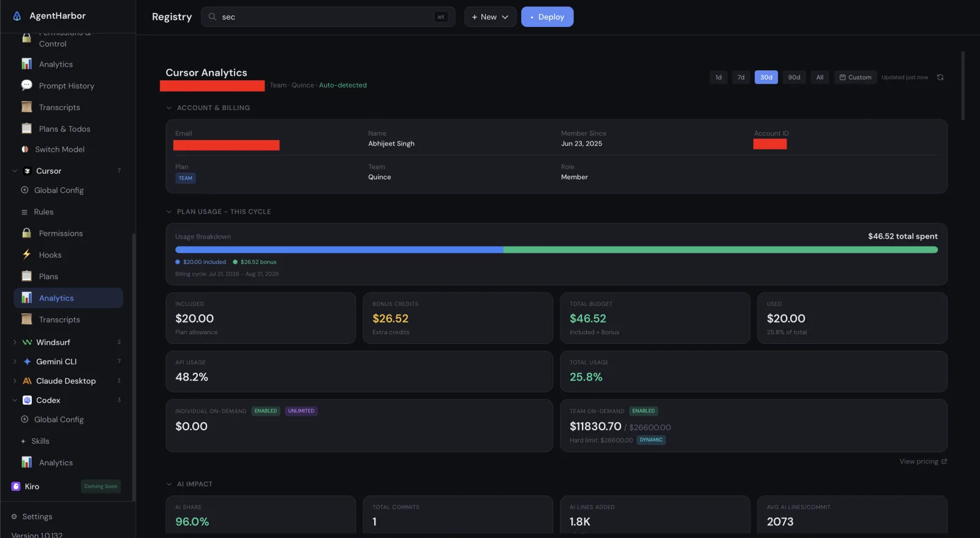Open Cursor Permissions lock icon

[26, 233]
